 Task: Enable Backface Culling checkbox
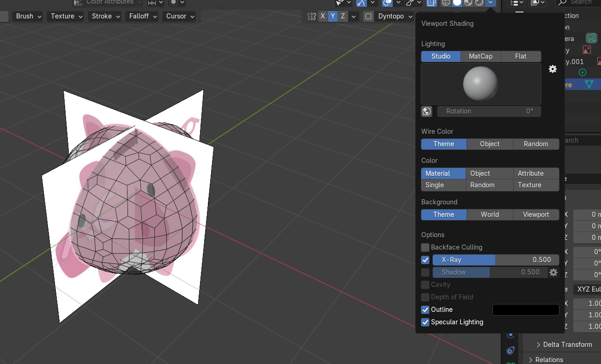pos(425,247)
